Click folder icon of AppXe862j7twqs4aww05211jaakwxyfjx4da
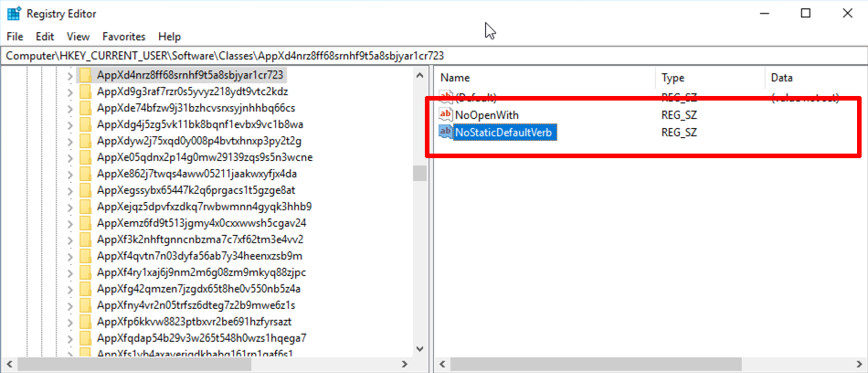The width and height of the screenshot is (868, 373). (x=85, y=174)
